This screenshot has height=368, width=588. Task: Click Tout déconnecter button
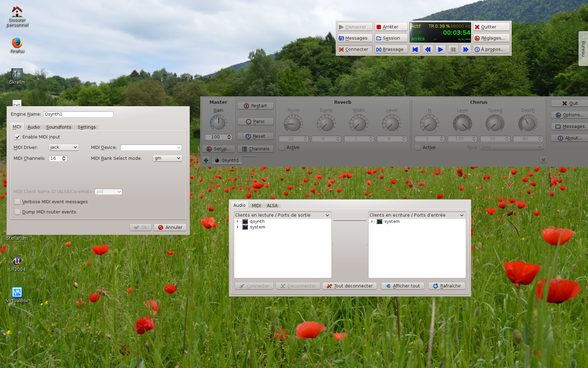(x=350, y=286)
